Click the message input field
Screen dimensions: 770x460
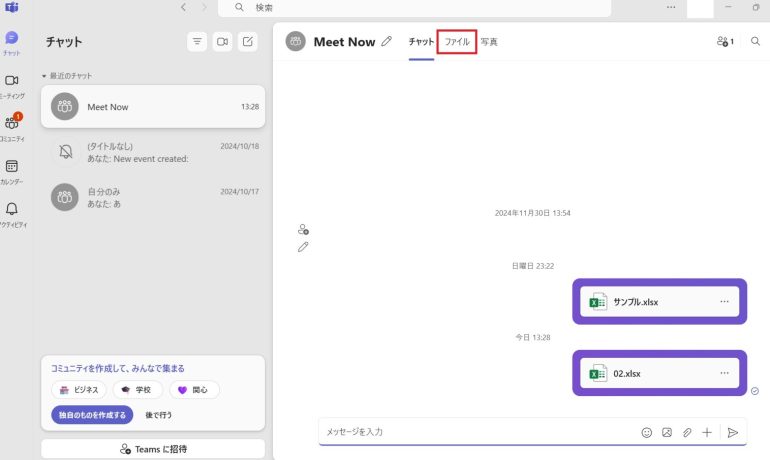[x=470, y=432]
